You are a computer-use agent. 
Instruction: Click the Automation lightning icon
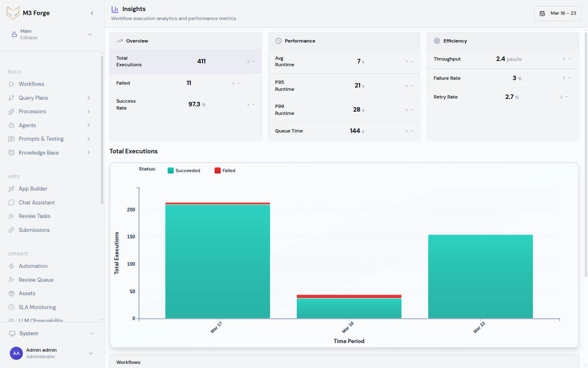11,266
